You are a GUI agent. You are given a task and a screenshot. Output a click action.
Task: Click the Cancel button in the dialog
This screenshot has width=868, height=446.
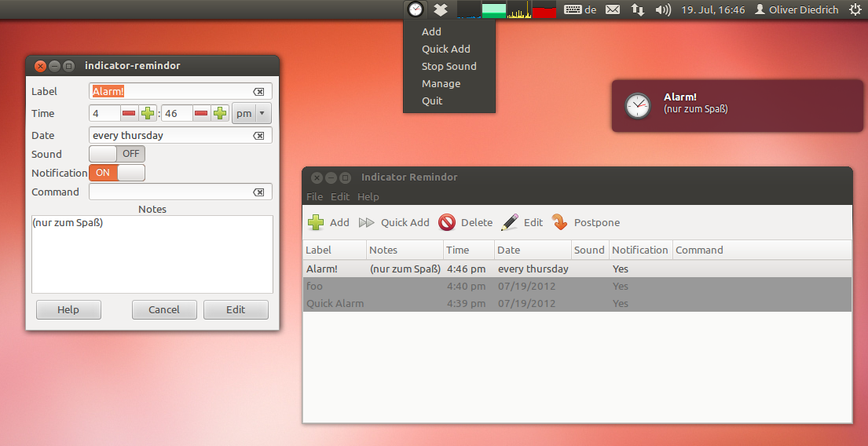click(164, 310)
